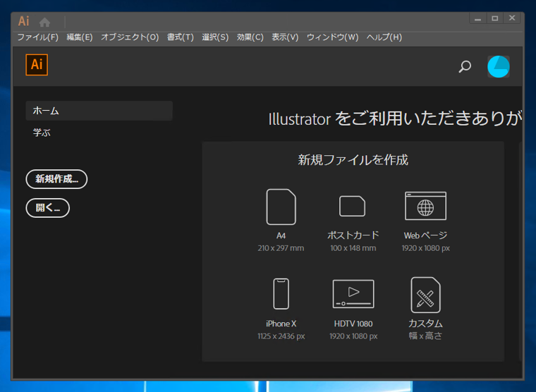Open search with the magnifier icon
The height and width of the screenshot is (392, 536).
point(465,66)
